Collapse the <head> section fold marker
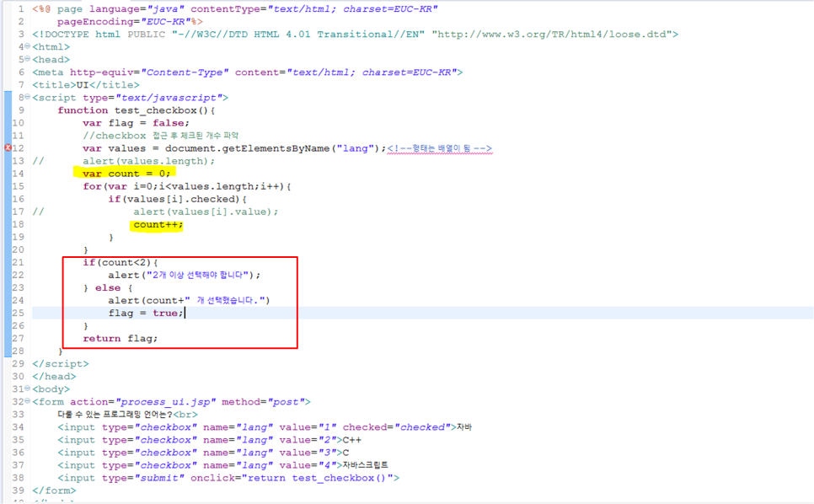This screenshot has height=504, width=814. coord(26,59)
